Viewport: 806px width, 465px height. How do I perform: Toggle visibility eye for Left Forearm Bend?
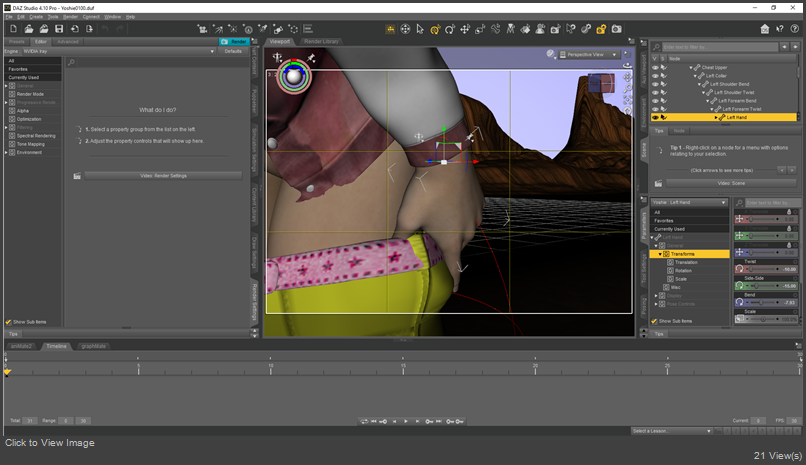tap(655, 101)
